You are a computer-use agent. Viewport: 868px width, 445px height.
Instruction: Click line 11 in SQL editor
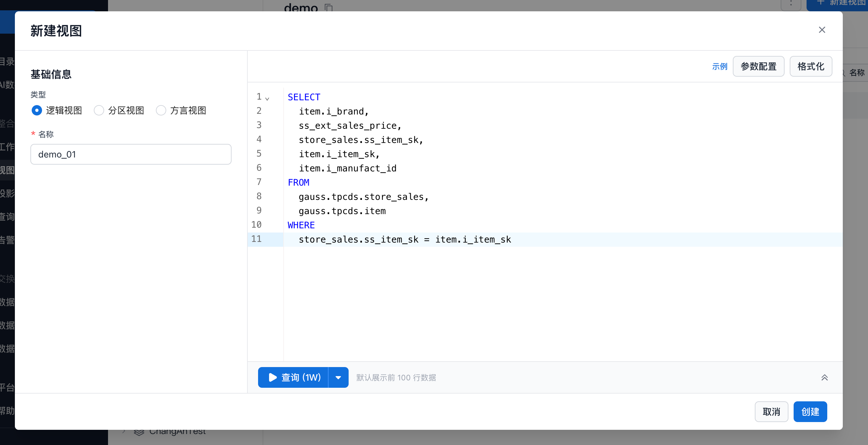[x=404, y=240]
